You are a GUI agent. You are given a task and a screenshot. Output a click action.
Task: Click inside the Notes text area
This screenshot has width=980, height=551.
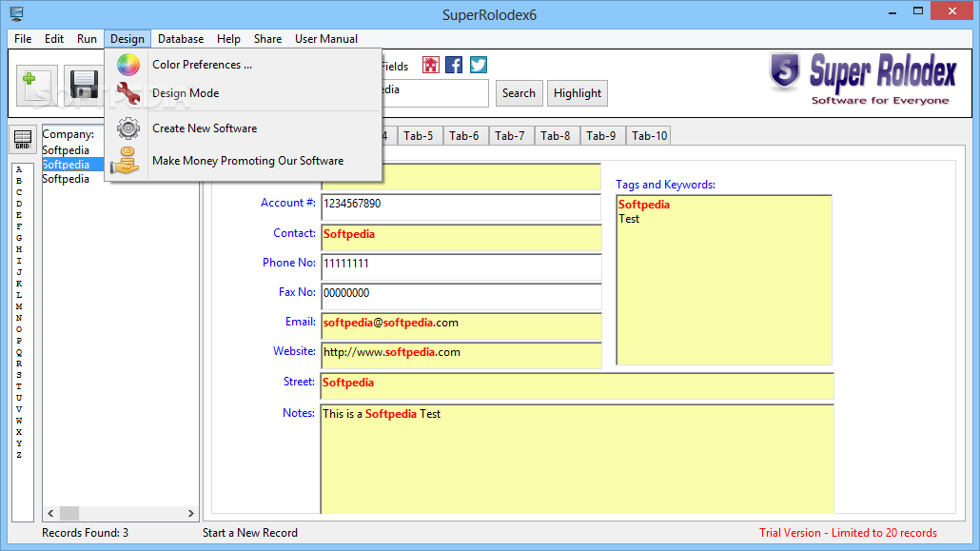click(x=577, y=459)
